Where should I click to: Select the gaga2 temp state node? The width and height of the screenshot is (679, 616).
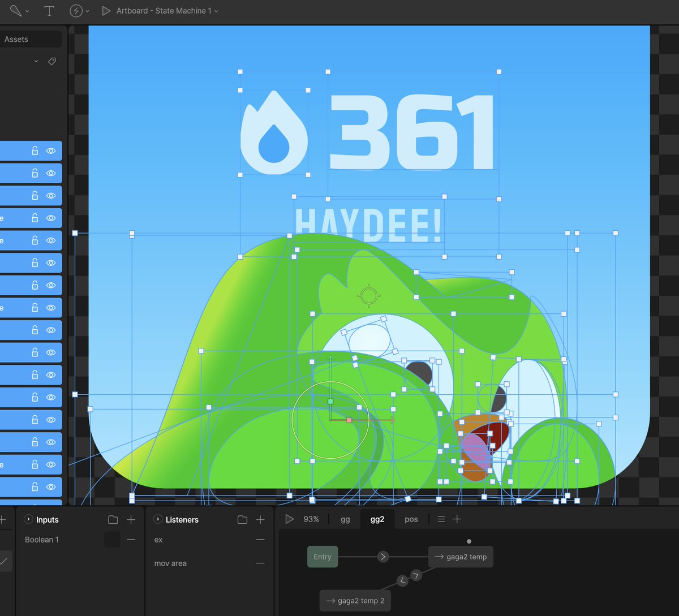pyautogui.click(x=460, y=557)
